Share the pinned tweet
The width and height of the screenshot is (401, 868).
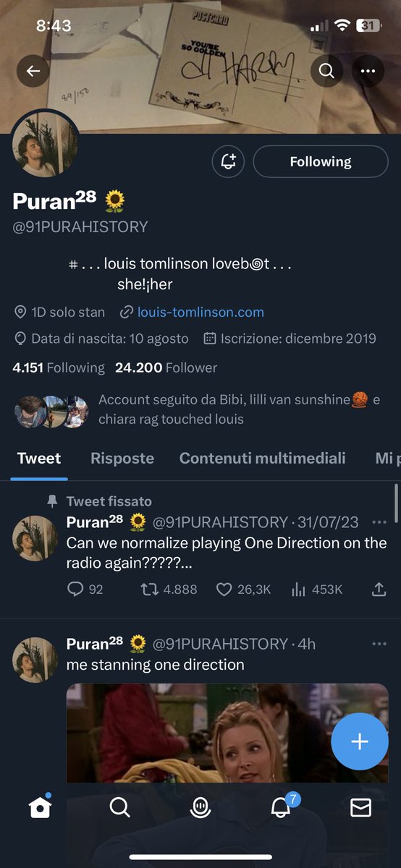coord(379,590)
